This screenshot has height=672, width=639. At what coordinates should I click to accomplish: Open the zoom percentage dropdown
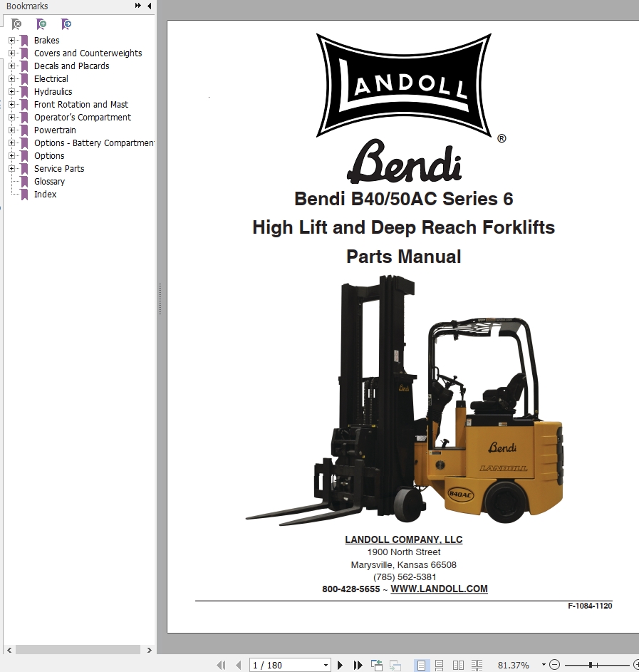coord(544,665)
